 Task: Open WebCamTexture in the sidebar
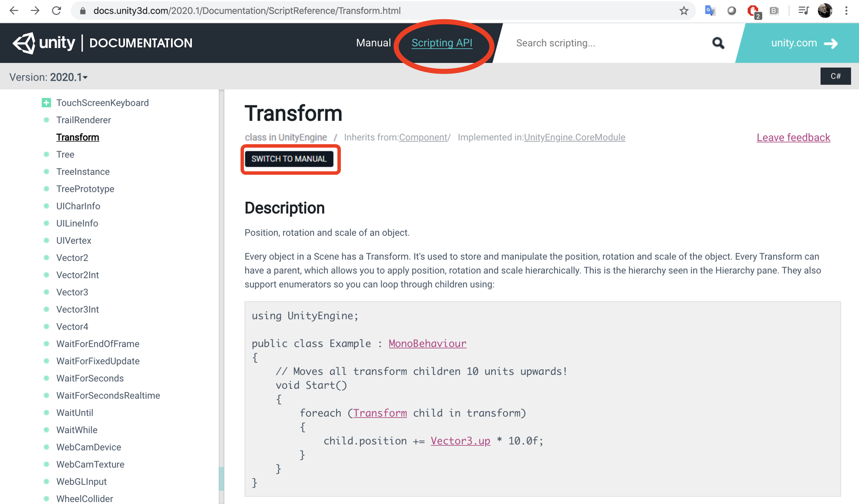point(90,464)
